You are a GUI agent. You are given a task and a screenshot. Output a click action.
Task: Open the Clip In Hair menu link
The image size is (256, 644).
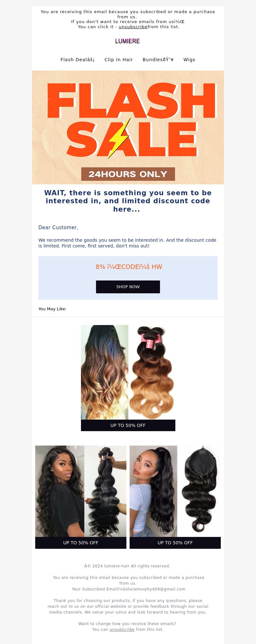[x=119, y=60]
